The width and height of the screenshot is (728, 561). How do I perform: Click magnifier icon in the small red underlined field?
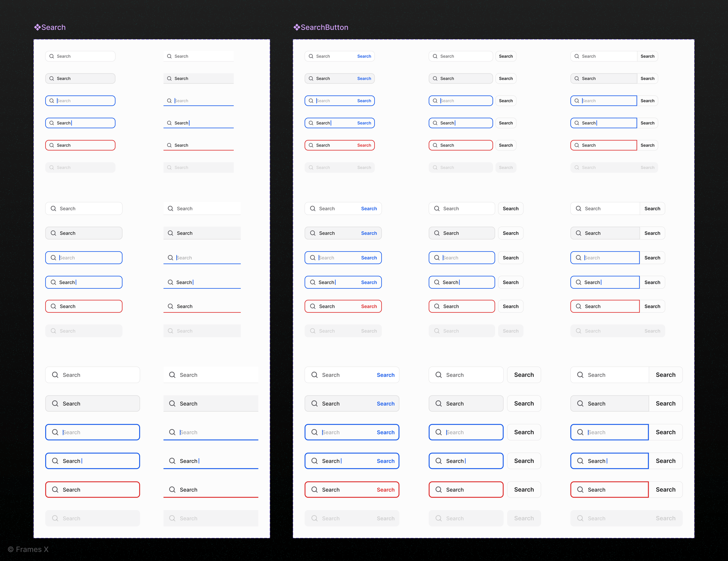coord(169,145)
